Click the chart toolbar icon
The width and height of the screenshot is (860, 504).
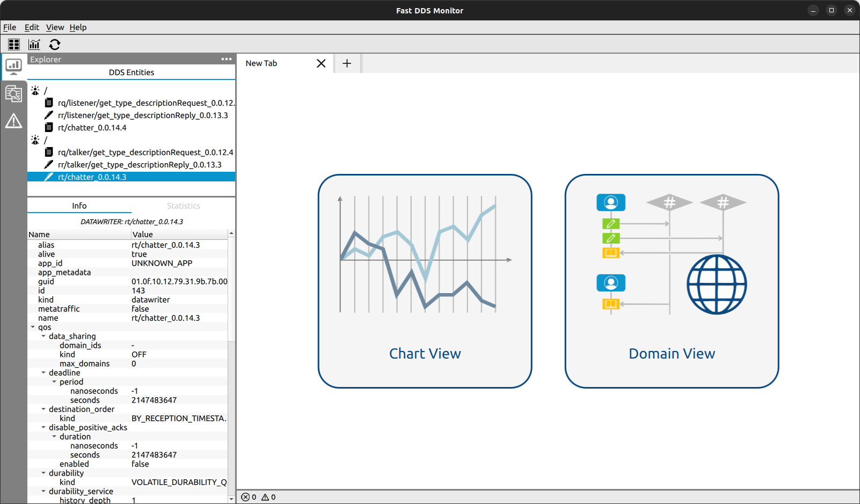click(x=34, y=45)
